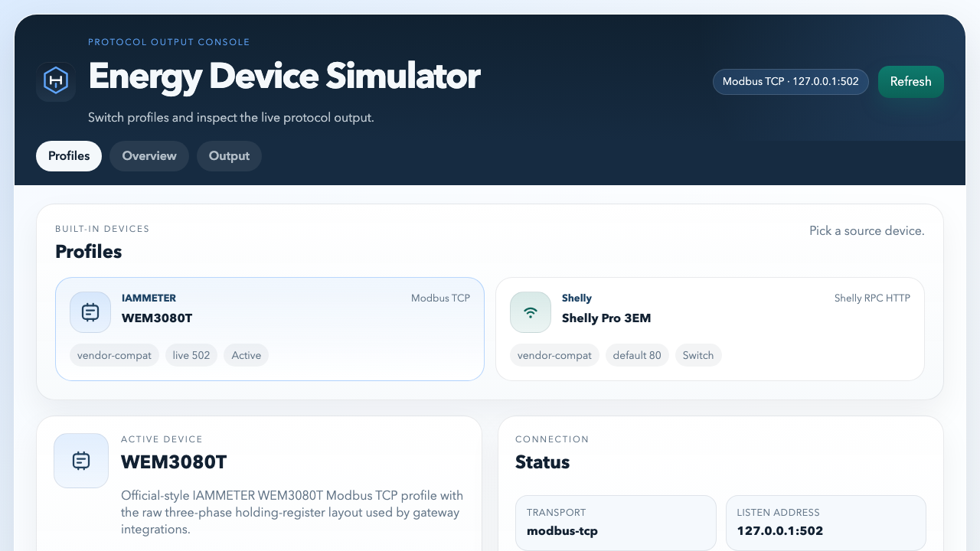This screenshot has height=551, width=980.
Task: Click the Energy Device Simulator hexagon logo
Action: [55, 81]
